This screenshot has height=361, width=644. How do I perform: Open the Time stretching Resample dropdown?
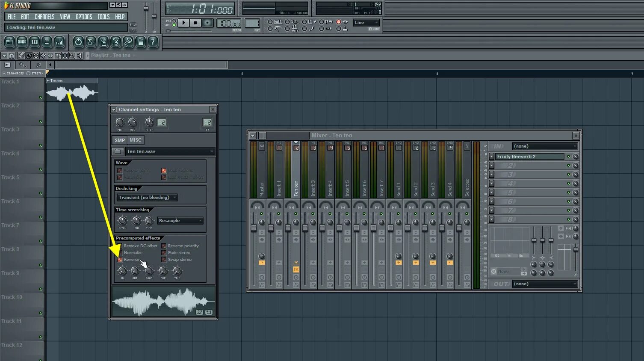pyautogui.click(x=180, y=221)
